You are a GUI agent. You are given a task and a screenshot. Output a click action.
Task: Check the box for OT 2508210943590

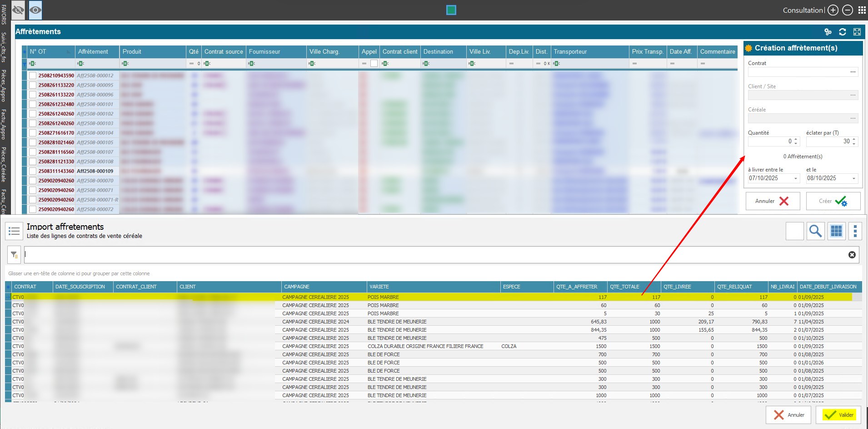[33, 76]
